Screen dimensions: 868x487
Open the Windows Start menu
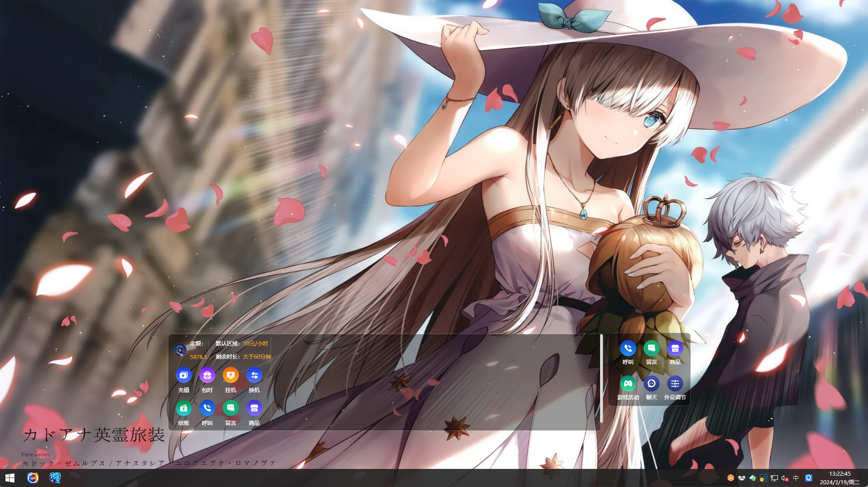coord(10,478)
